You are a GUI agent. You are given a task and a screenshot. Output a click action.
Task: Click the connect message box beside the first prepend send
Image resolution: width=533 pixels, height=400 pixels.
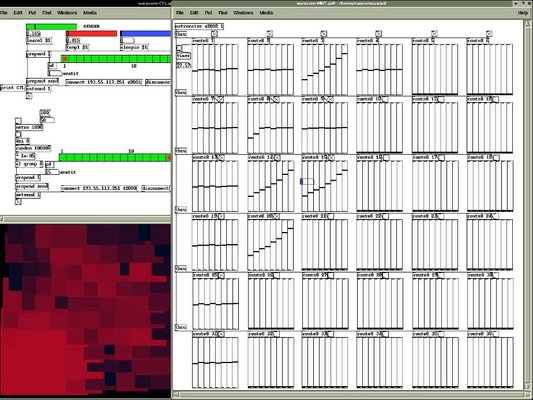[103, 82]
